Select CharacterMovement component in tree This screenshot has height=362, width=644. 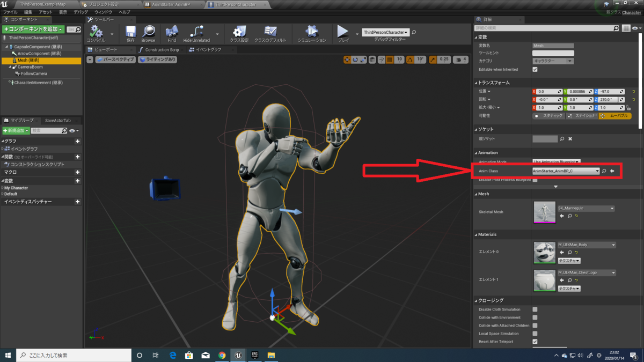pyautogui.click(x=39, y=83)
